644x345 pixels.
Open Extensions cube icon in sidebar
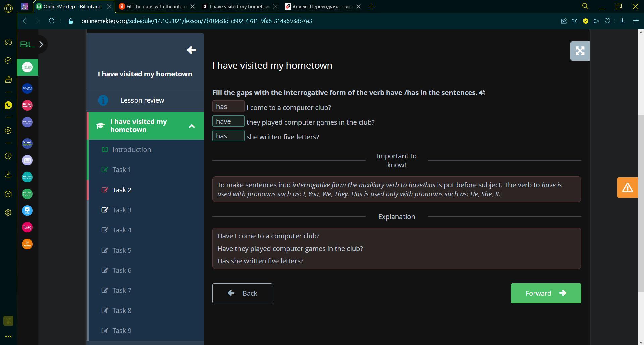pyautogui.click(x=8, y=194)
